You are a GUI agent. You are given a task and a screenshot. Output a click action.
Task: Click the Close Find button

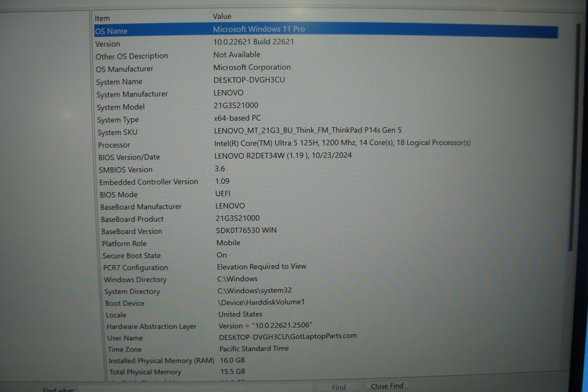387,386
